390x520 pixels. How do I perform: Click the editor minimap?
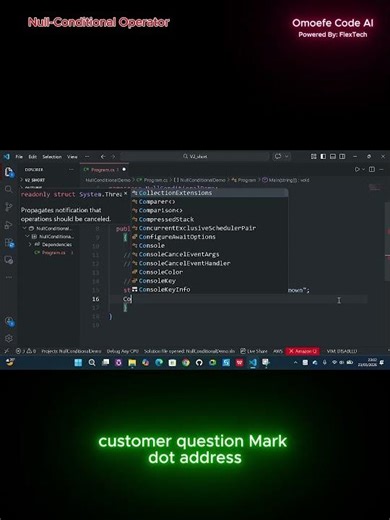[375, 187]
